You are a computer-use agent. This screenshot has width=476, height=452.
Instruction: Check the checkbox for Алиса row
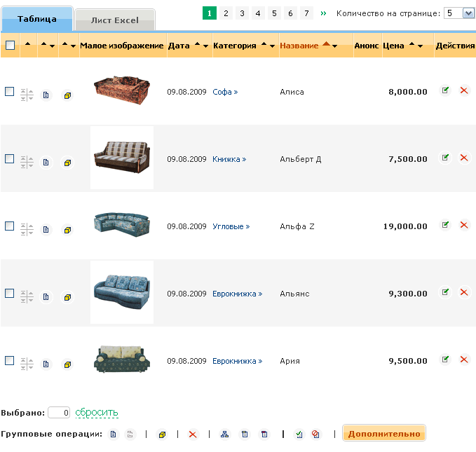[x=10, y=91]
